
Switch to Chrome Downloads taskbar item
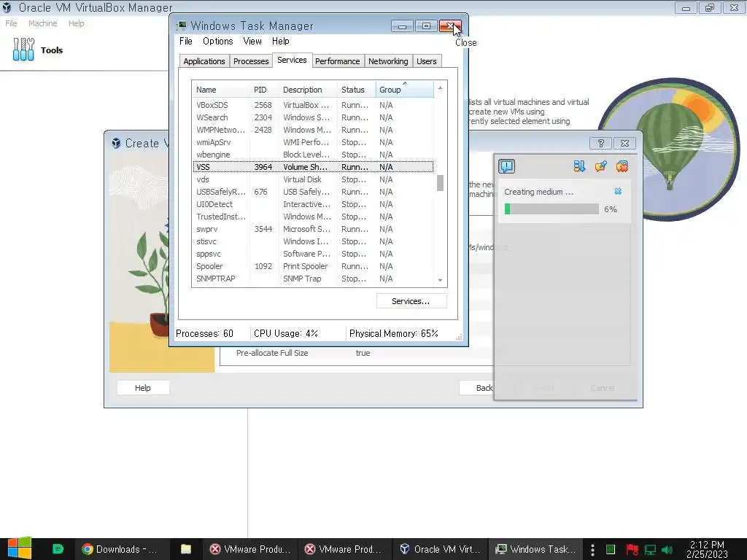point(122,549)
